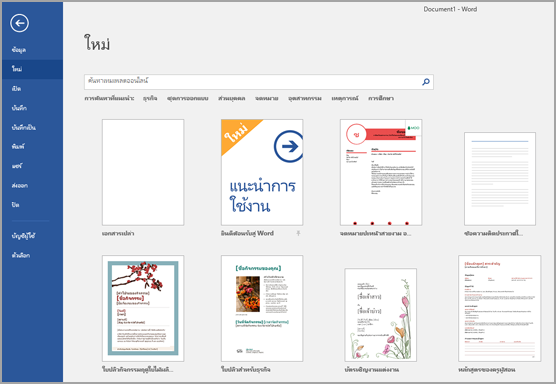Search suggested category การศึกษา (Education)
556x384 pixels.
381,99
